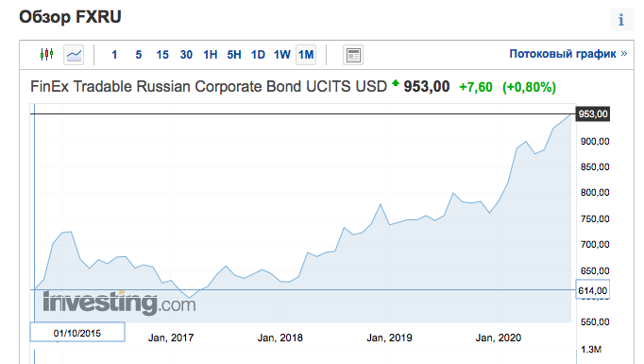This screenshot has height=364, width=644.
Task: Click the FinEx Tradable Russian Corporate Bond title
Action: (x=209, y=87)
